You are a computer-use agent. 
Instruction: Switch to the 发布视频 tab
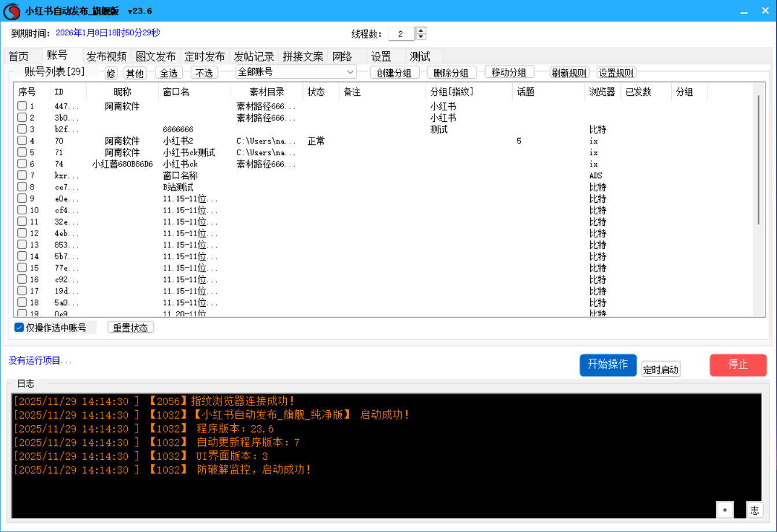tap(106, 57)
